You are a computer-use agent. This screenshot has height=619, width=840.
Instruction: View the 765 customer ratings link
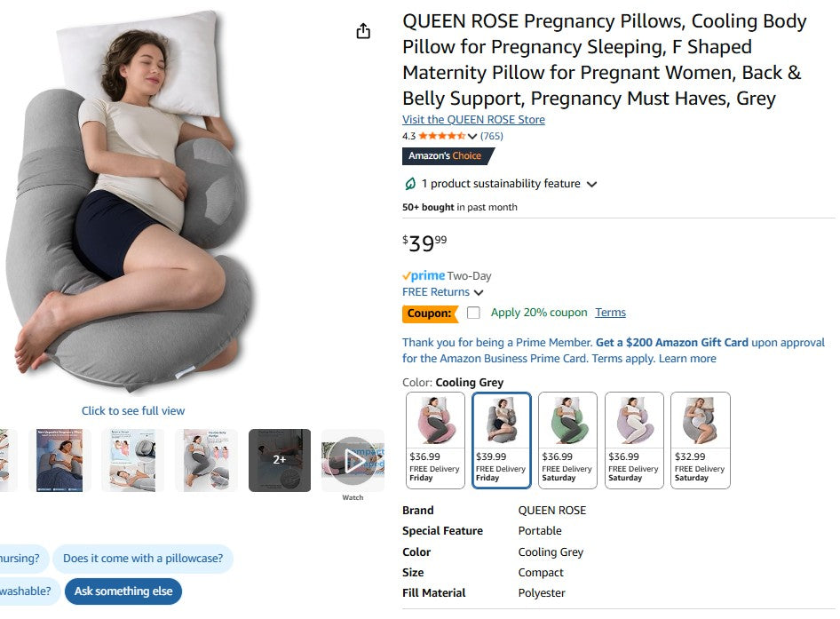491,136
